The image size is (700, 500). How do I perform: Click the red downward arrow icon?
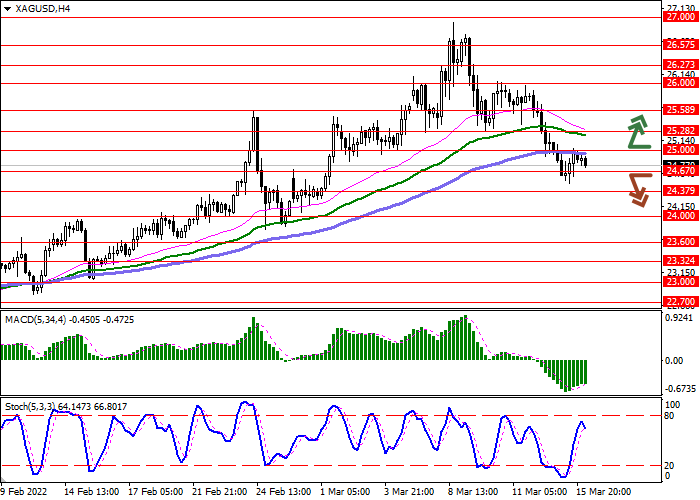638,189
